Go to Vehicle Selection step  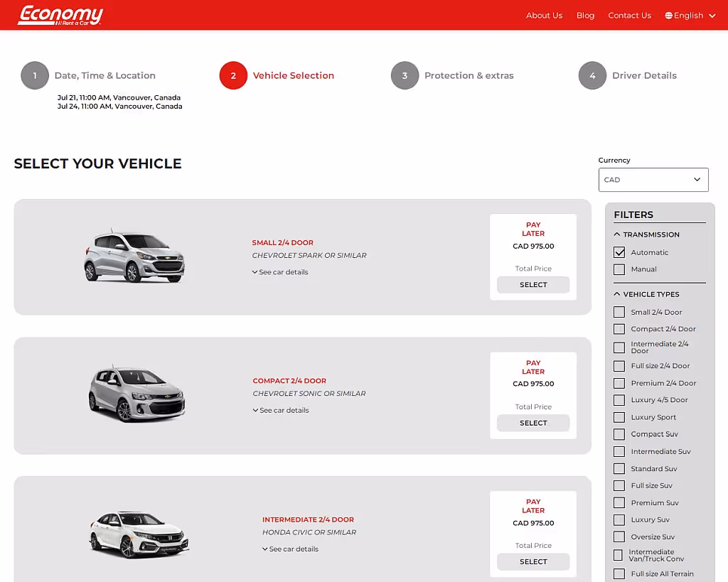(x=294, y=75)
